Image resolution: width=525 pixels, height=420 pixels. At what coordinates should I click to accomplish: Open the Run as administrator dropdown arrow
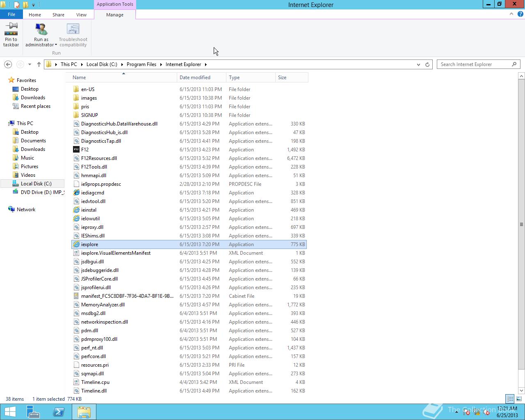point(56,45)
